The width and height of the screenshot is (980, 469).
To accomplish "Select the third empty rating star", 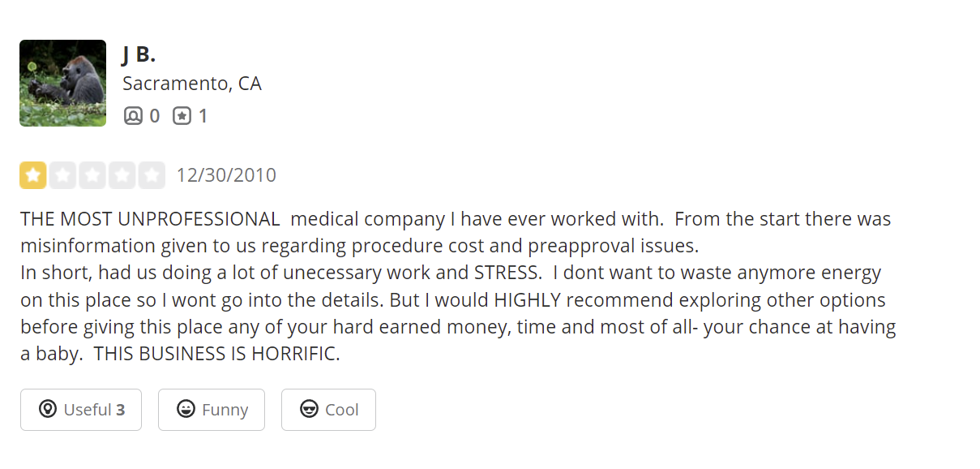I will [x=92, y=175].
